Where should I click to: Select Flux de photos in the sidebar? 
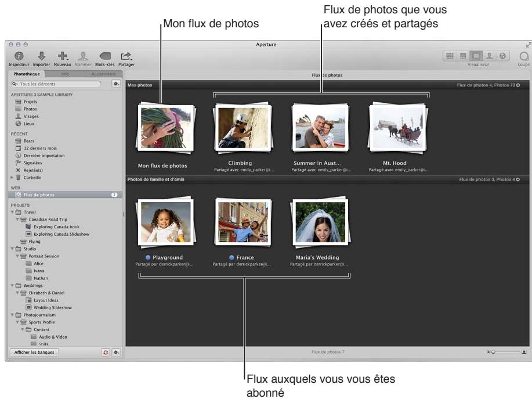tap(65, 195)
